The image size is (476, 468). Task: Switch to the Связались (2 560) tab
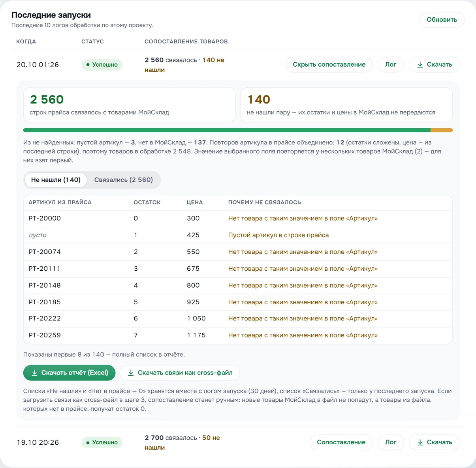pos(124,180)
